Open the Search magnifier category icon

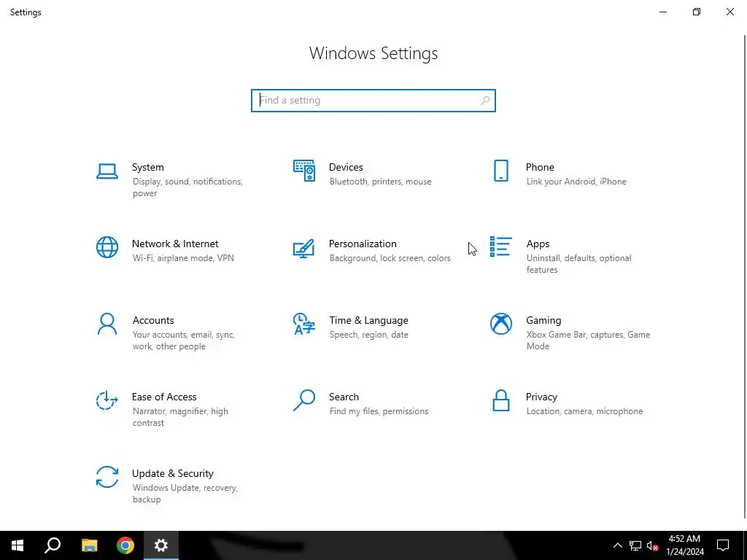click(x=304, y=400)
